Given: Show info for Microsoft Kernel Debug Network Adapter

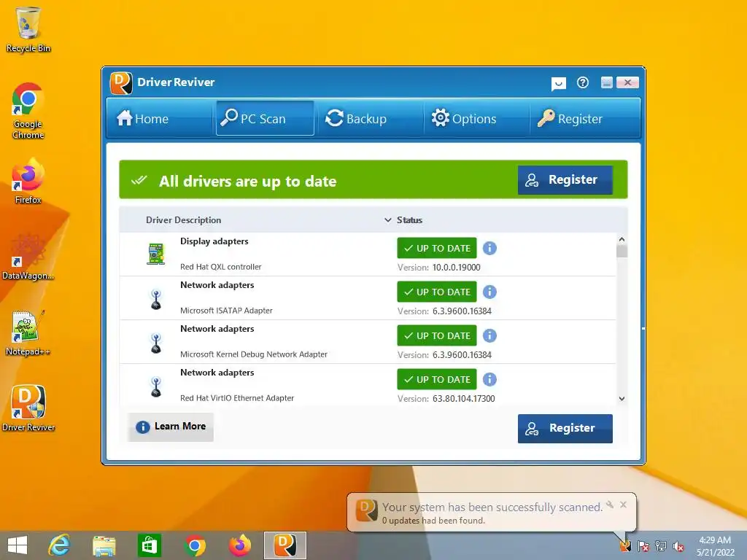Looking at the screenshot, I should (489, 335).
